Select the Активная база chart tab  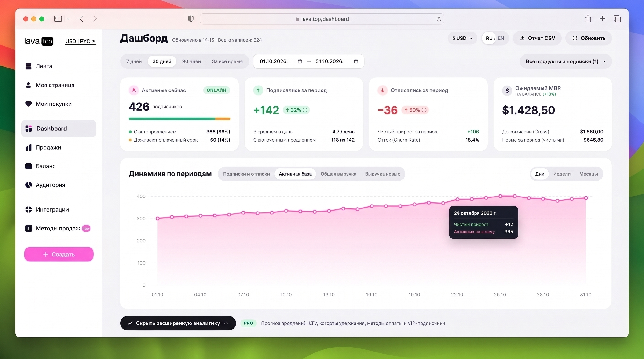[295, 174]
